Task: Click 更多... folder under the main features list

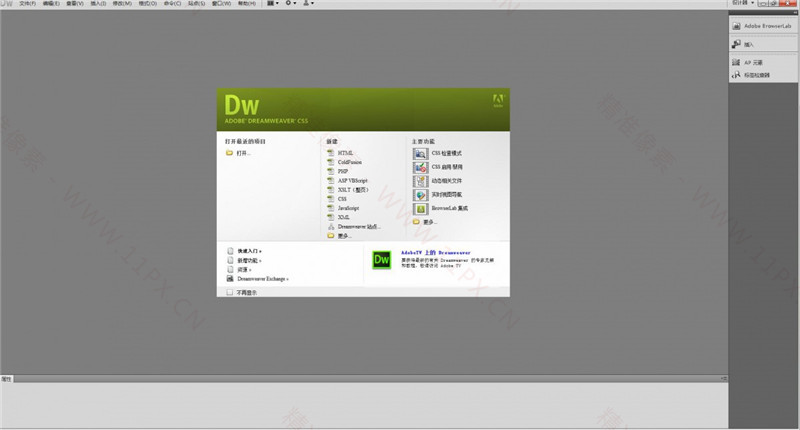Action: (425, 222)
